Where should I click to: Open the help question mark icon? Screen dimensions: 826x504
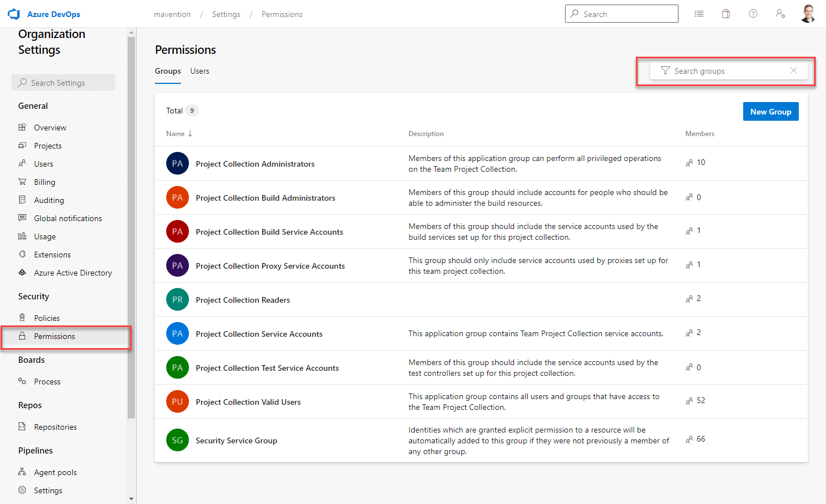coord(753,14)
